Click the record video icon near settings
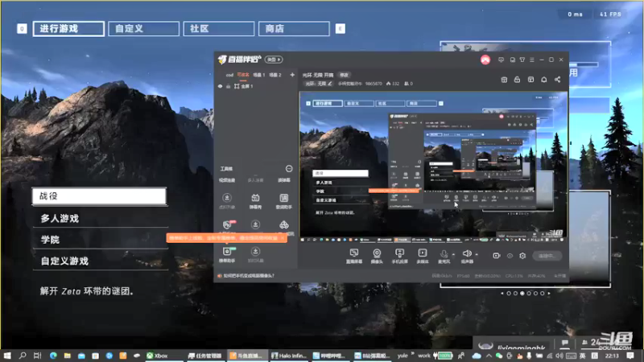 (x=496, y=256)
